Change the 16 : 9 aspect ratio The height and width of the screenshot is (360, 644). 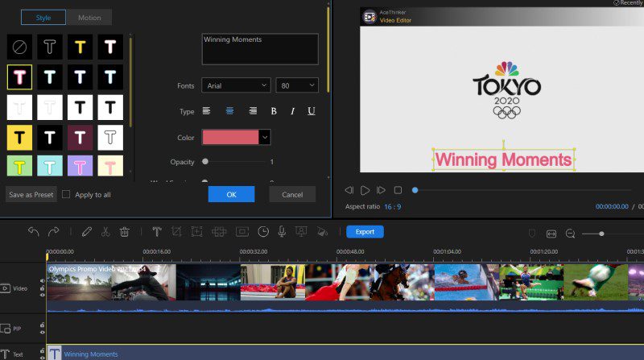coord(393,207)
